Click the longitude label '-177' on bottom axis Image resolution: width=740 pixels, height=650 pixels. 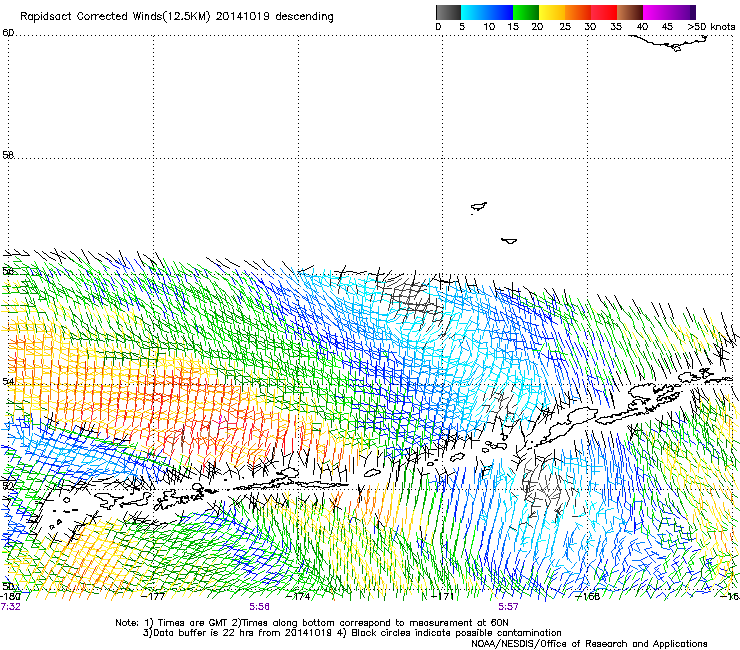coord(153,597)
